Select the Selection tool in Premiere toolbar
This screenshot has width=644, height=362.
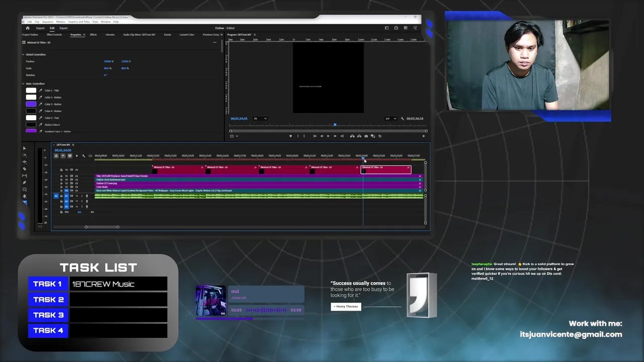pos(25,148)
